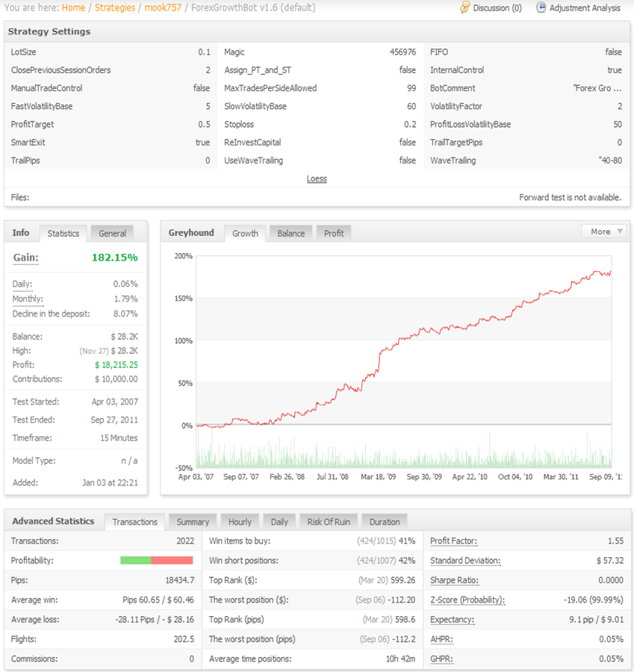Click the Loess link under settings
Screen dimensions: 634x672
317,178
